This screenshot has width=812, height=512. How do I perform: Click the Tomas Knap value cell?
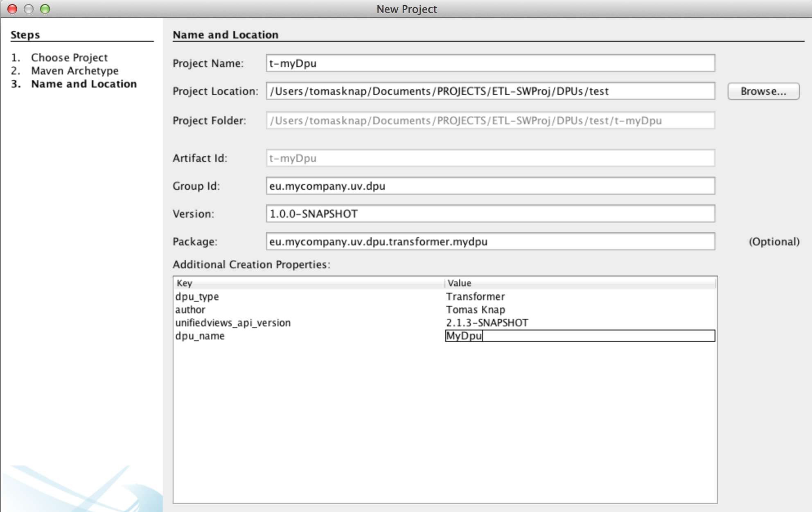[x=476, y=310]
